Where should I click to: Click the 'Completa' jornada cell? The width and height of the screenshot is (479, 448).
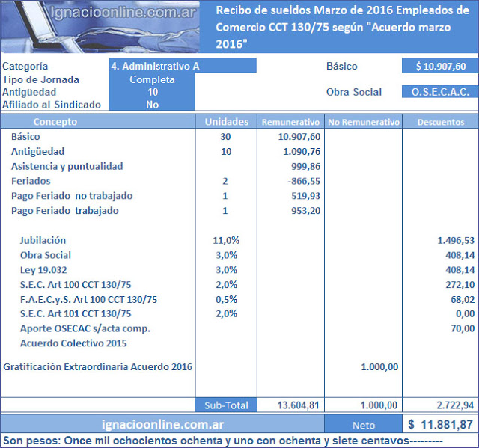tap(152, 79)
